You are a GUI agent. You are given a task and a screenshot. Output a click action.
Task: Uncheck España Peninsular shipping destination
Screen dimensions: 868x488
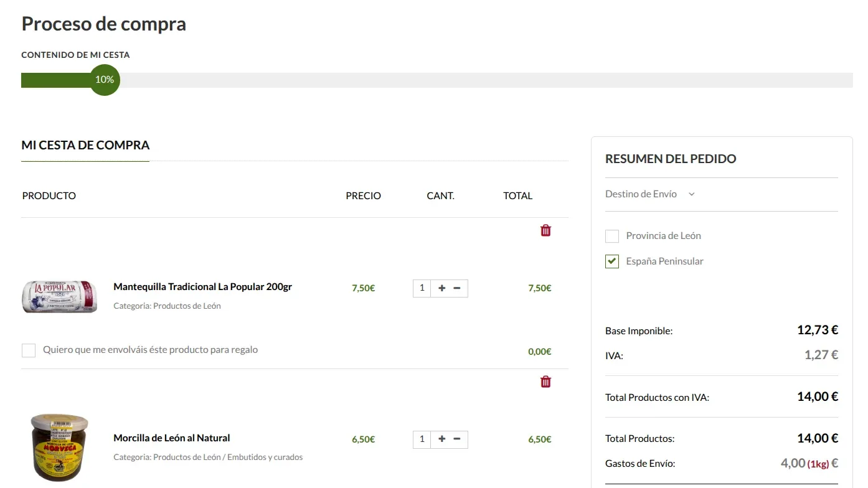click(612, 261)
